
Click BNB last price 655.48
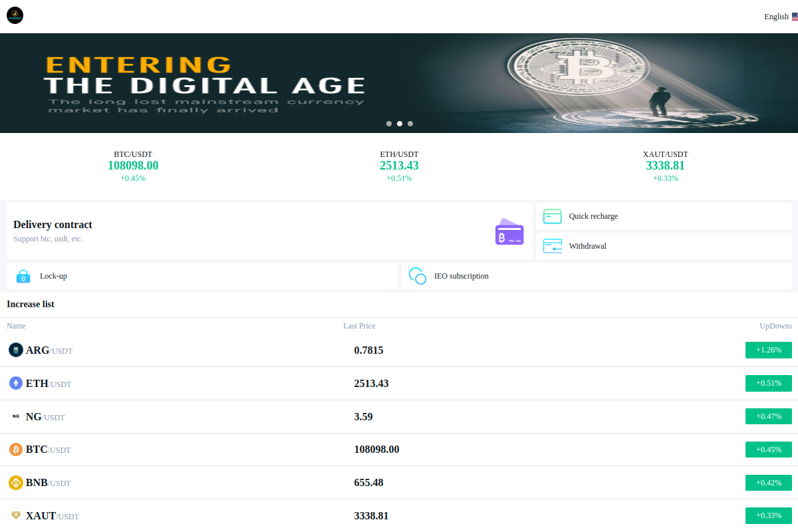(368, 483)
